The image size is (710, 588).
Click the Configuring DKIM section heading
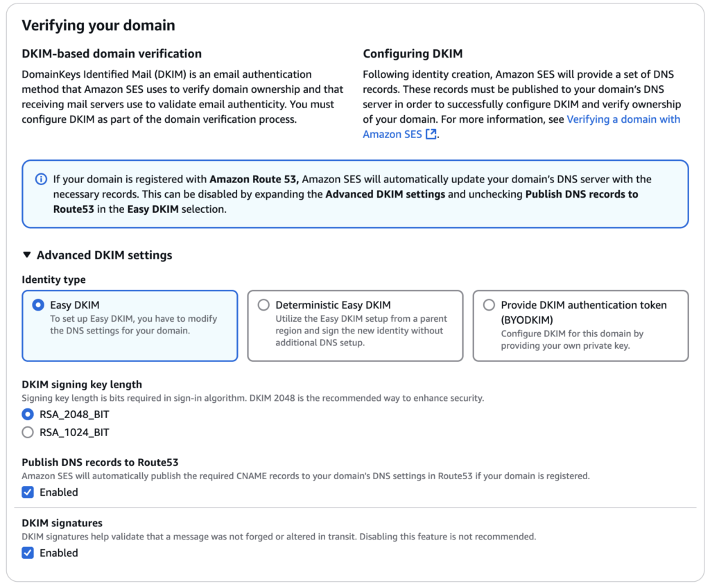click(x=413, y=53)
